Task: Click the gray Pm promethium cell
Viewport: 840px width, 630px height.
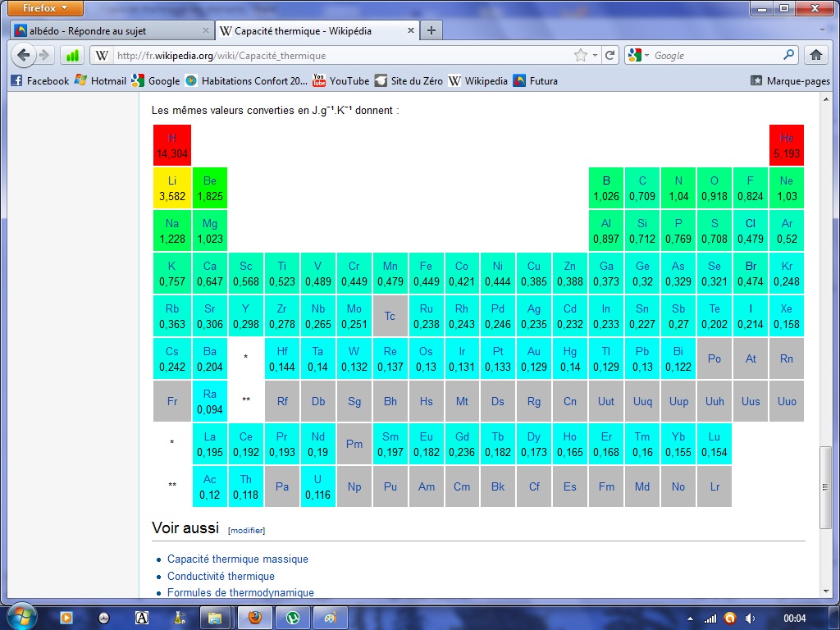Action: tap(354, 444)
